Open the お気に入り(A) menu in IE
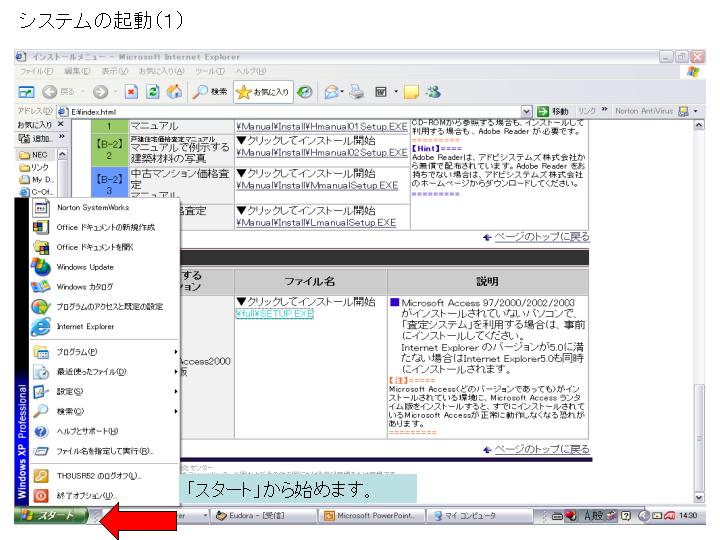Viewport: 720px width, 540px height. tap(162, 71)
